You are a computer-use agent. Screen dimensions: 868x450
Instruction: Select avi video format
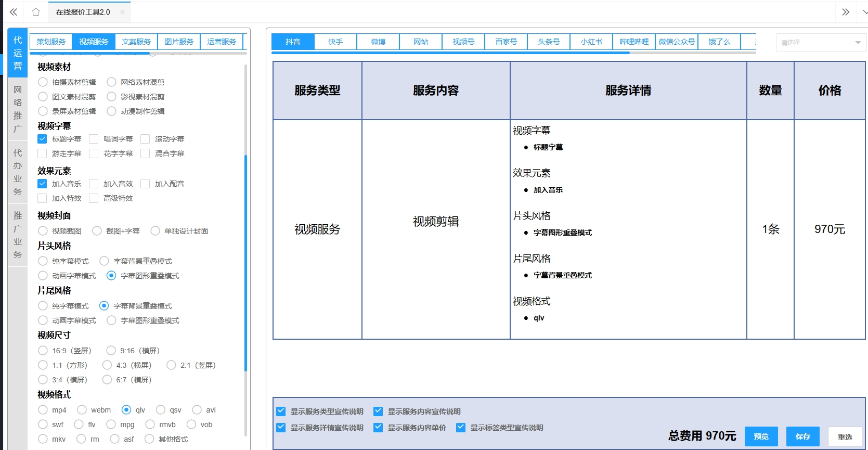click(197, 410)
